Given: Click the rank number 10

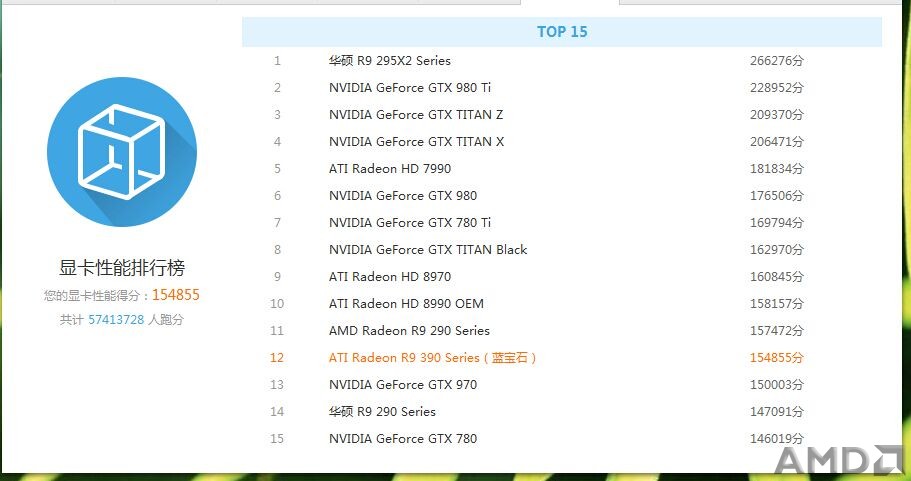Looking at the screenshot, I should coord(277,304).
